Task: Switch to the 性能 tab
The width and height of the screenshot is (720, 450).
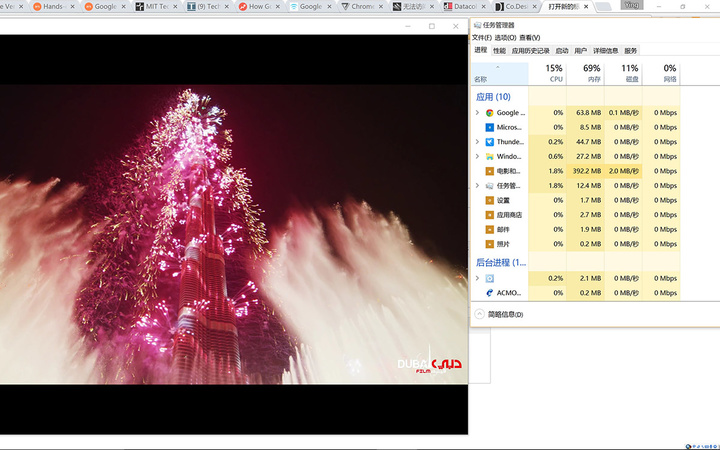Action: pyautogui.click(x=499, y=50)
